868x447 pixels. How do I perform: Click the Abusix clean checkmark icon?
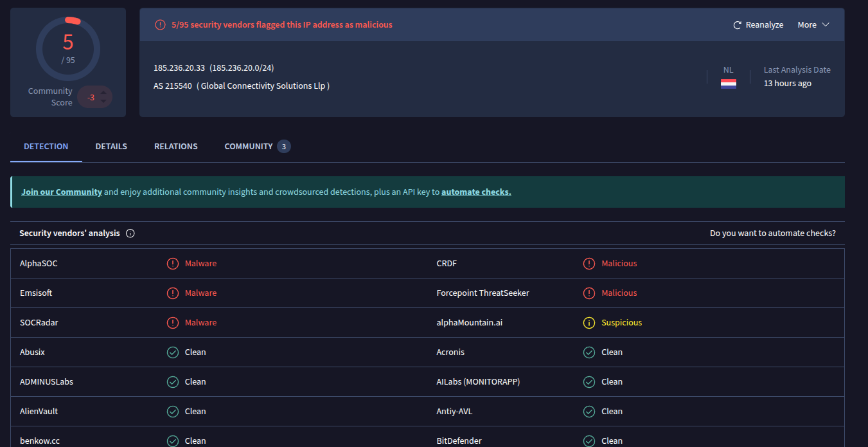pyautogui.click(x=173, y=352)
